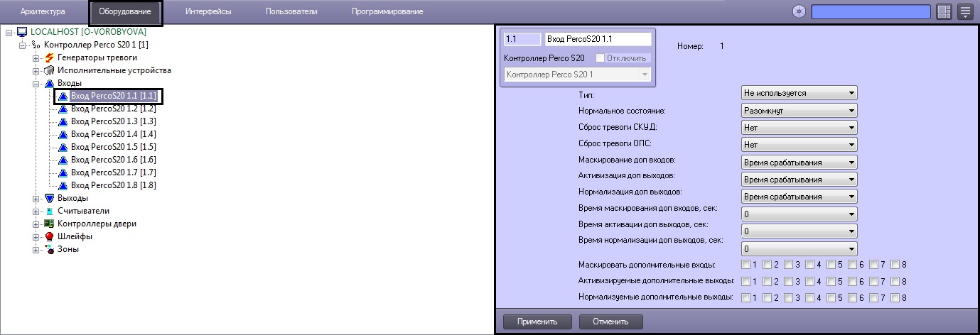Click the Зоны bomb icon

point(50,249)
